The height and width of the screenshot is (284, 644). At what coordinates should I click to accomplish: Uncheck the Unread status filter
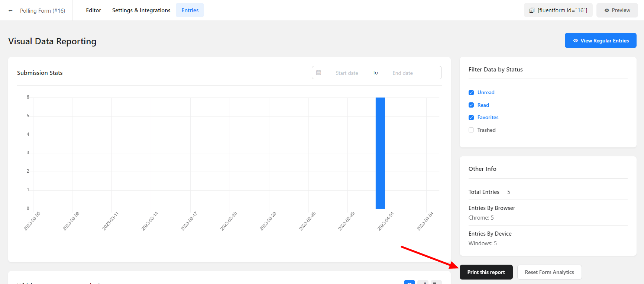(x=471, y=93)
